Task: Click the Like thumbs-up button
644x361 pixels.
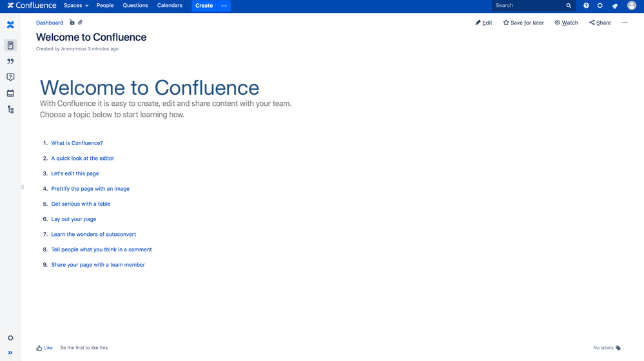Action: [44, 348]
